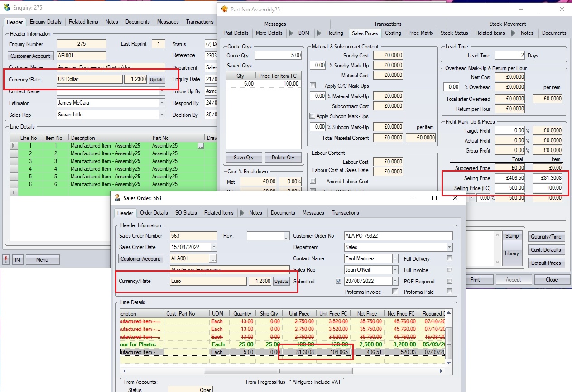572x392 pixels.
Task: Expand the Contact Name dropdown with Paul Martinez
Action: pyautogui.click(x=395, y=259)
